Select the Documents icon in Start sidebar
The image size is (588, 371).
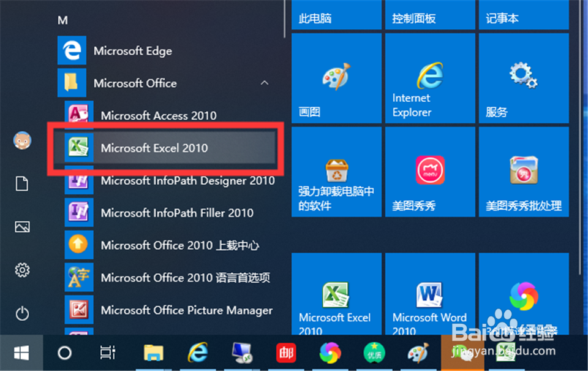22,183
